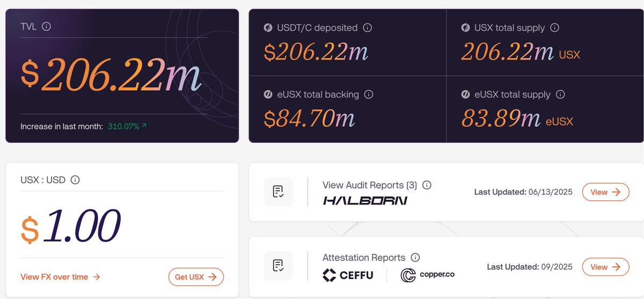Click the Ceffu logo
This screenshot has width=644, height=299.
tap(348, 275)
